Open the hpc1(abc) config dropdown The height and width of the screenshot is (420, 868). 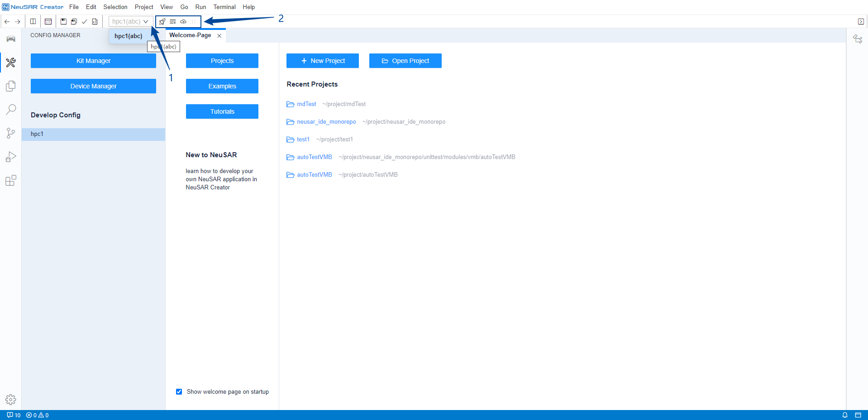tap(130, 21)
